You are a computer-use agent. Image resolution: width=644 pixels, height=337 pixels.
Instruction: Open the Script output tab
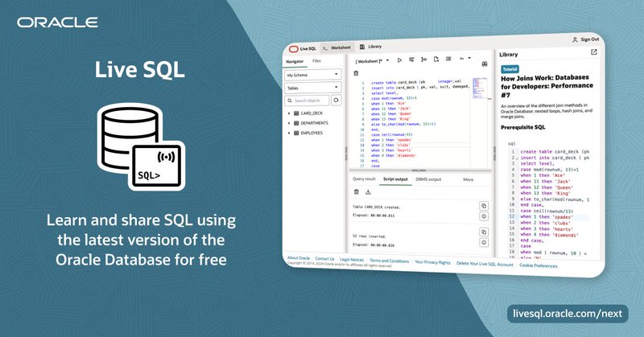click(x=395, y=179)
